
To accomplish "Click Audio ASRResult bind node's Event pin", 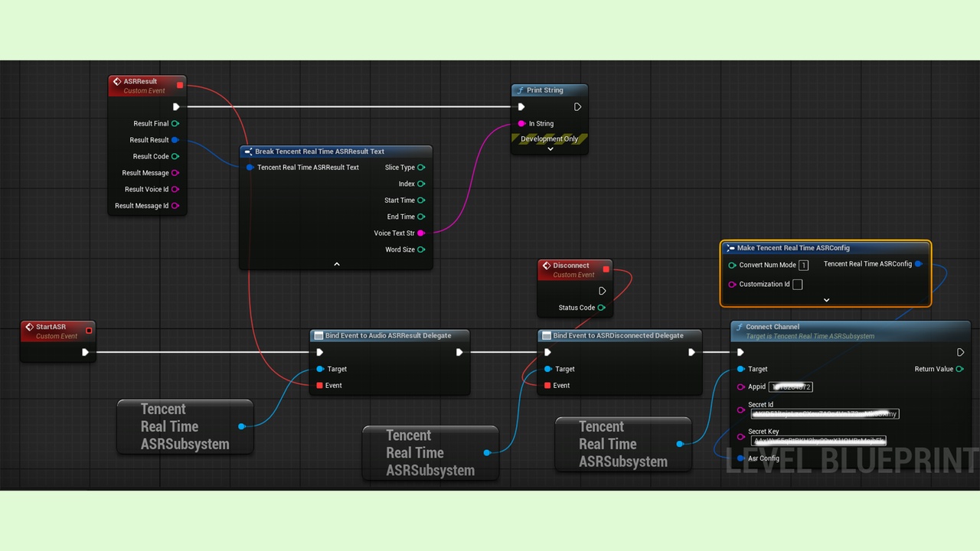I will pos(319,386).
